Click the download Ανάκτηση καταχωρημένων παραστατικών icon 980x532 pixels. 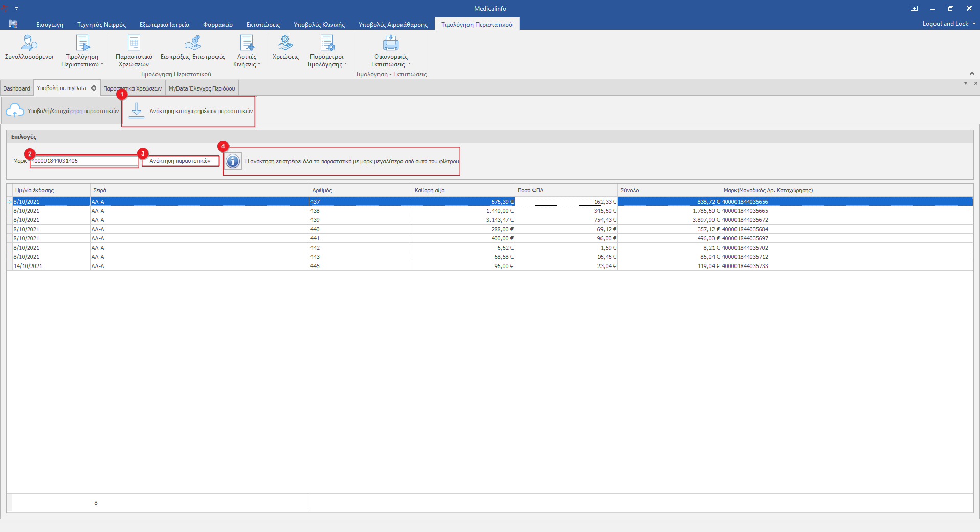137,110
